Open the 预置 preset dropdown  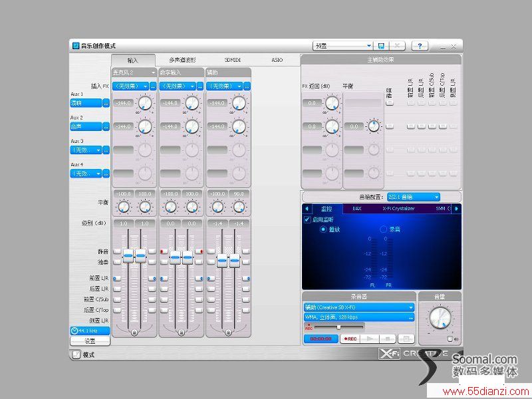click(x=342, y=46)
